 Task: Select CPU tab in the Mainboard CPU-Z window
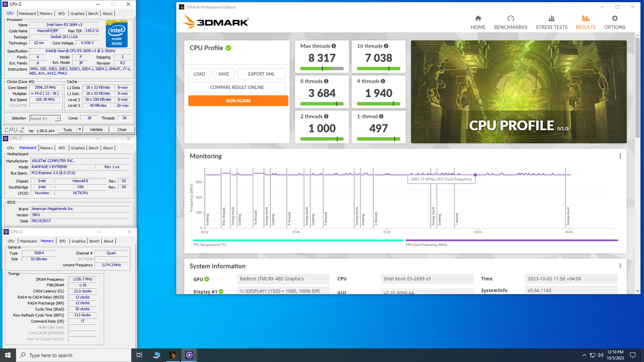(x=10, y=148)
